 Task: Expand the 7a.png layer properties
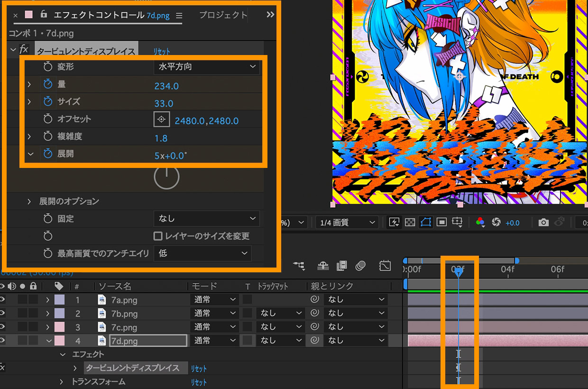[47, 300]
